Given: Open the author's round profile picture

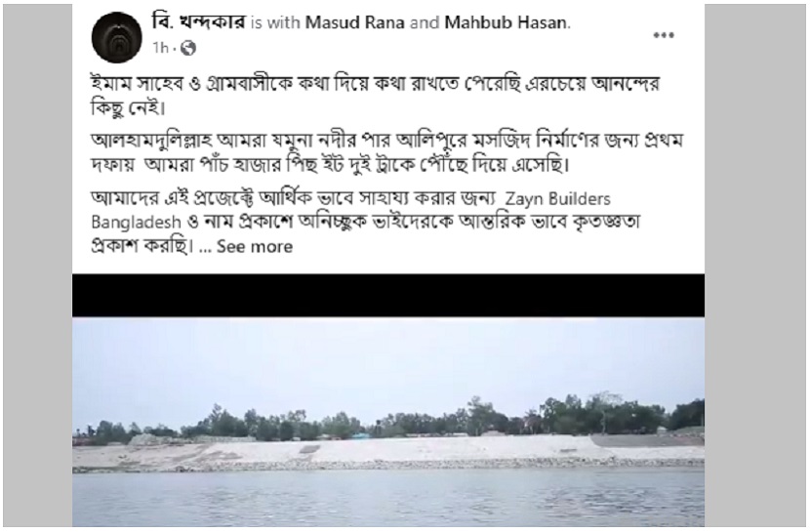Looking at the screenshot, I should pyautogui.click(x=117, y=37).
